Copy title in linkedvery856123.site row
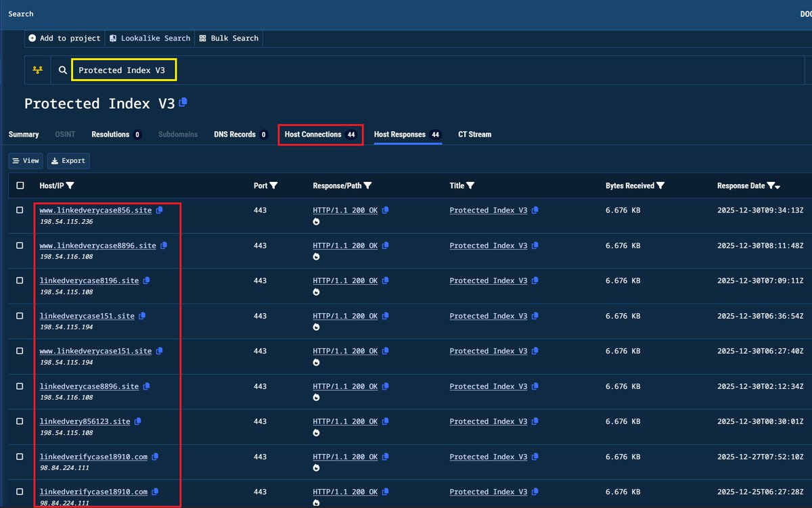The height and width of the screenshot is (508, 812). [535, 421]
